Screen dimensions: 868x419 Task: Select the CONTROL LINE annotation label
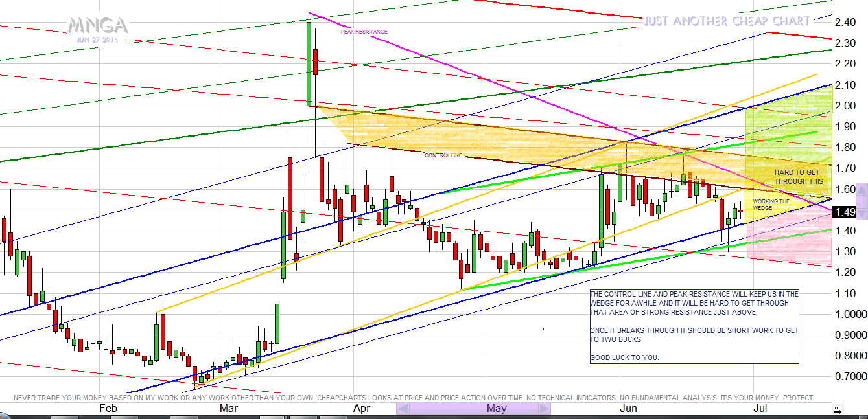tap(443, 155)
